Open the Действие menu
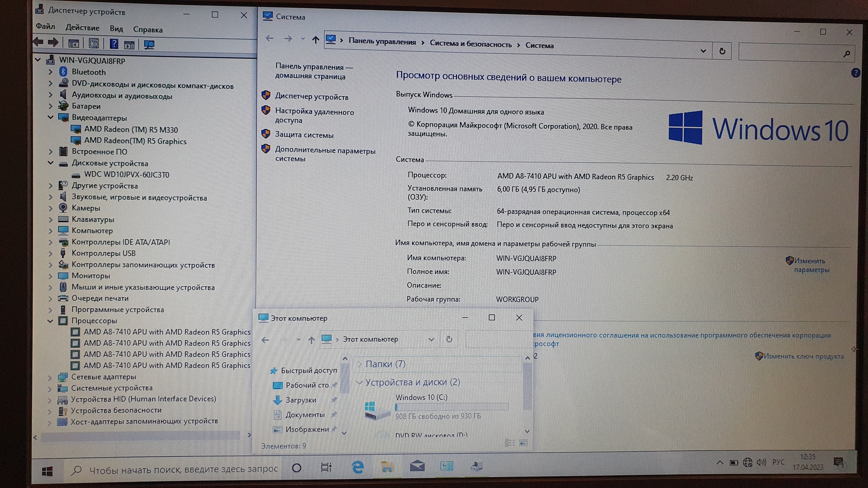The image size is (868, 488). (x=82, y=28)
